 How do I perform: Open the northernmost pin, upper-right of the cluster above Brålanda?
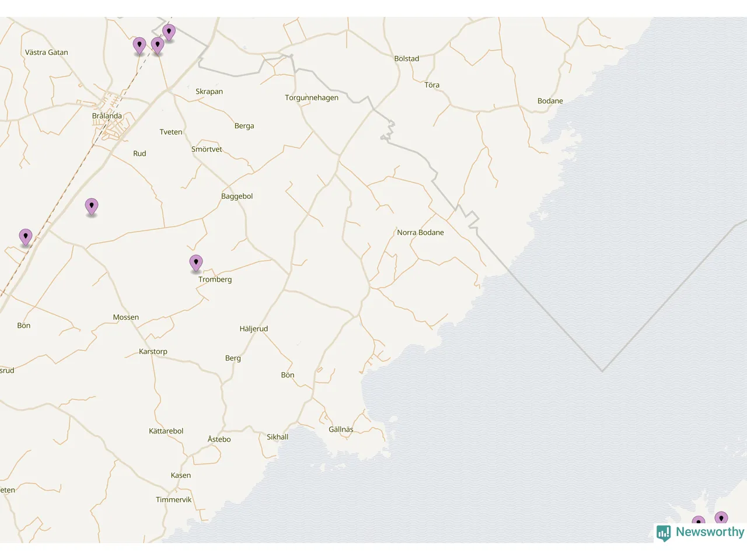tap(169, 33)
